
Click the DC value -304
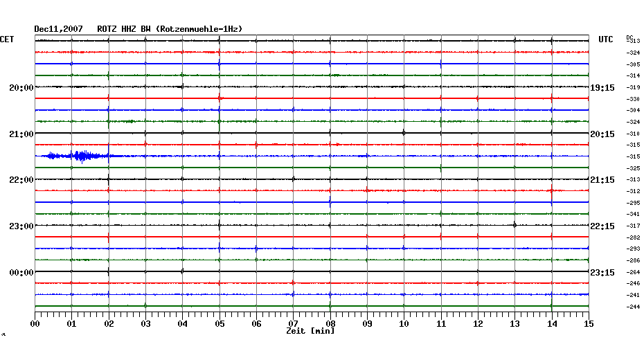(x=633, y=111)
